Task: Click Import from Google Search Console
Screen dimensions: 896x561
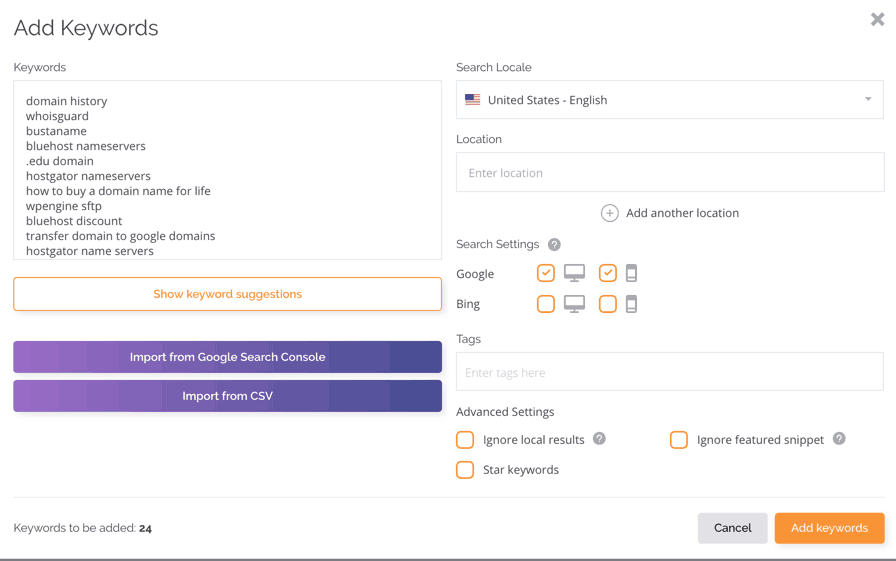Action: pos(227,357)
